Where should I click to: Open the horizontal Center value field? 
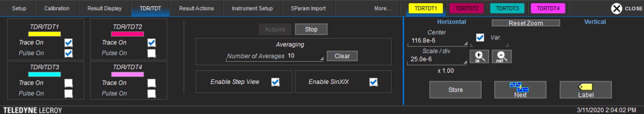click(x=437, y=41)
